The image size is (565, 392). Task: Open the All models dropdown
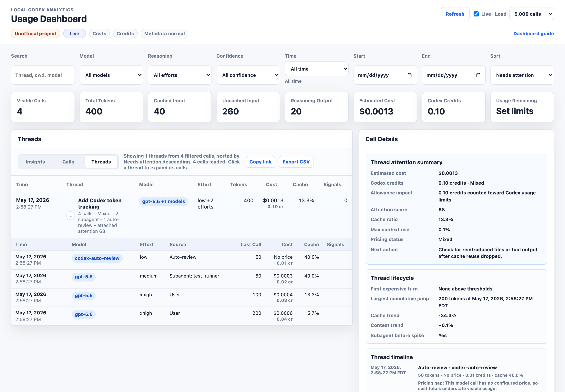pyautogui.click(x=111, y=75)
